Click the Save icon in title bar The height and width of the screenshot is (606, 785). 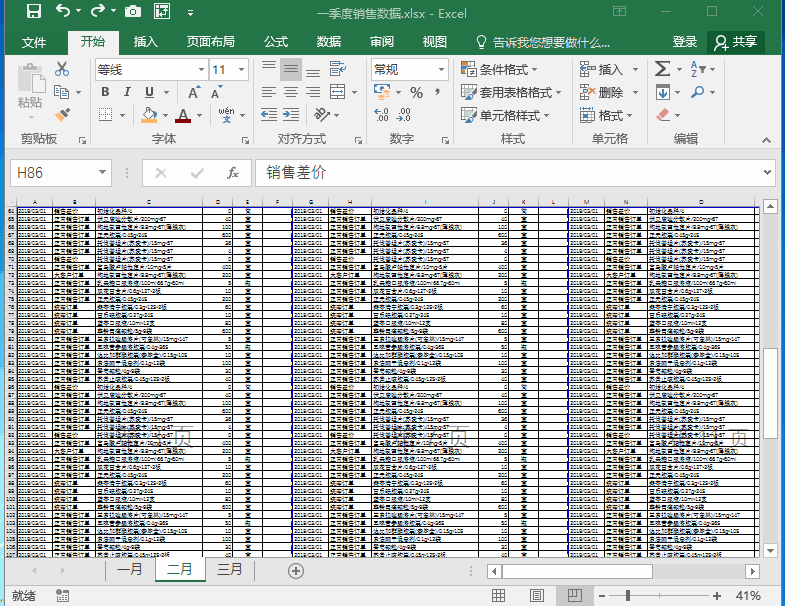coord(33,13)
